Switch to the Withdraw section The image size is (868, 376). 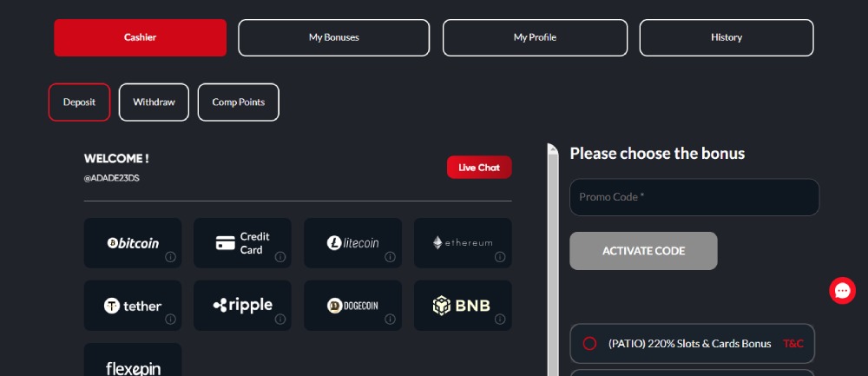(x=154, y=102)
